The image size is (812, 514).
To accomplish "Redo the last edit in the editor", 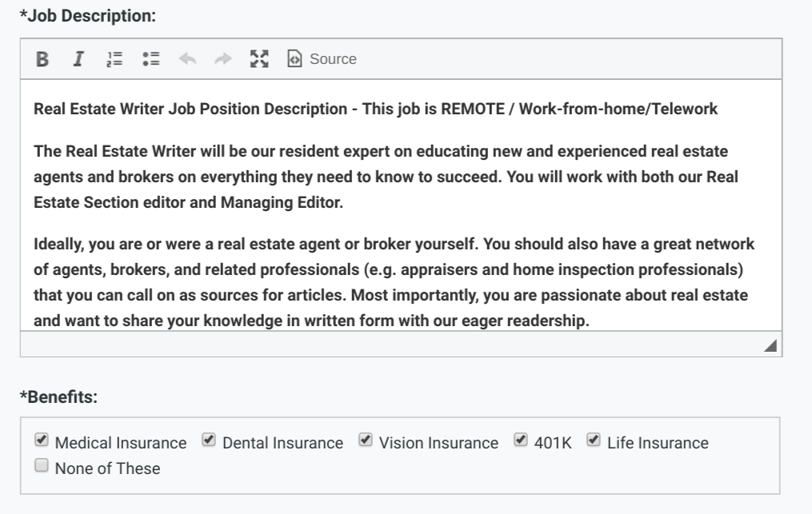I will 223,59.
